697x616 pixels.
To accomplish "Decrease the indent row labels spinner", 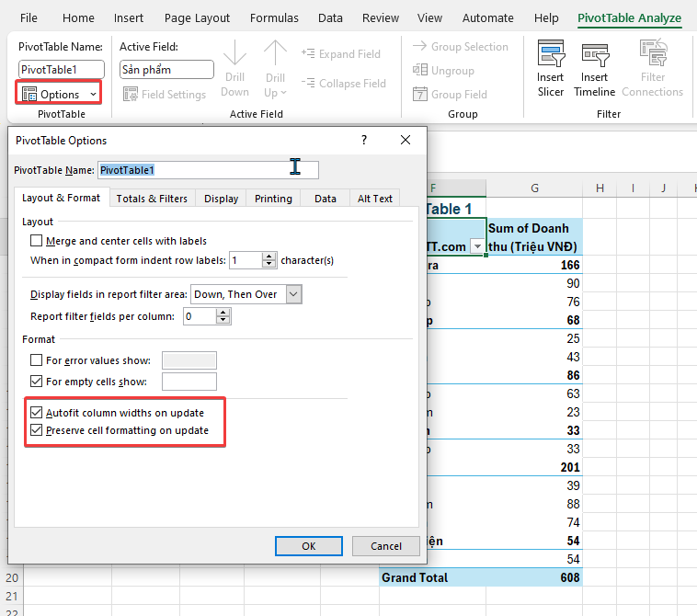I will click(x=269, y=264).
